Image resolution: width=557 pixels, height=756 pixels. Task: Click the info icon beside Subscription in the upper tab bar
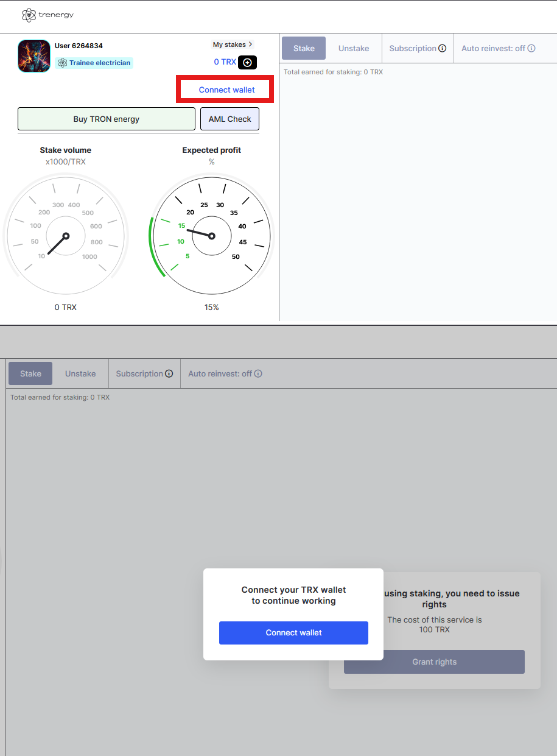443,48
